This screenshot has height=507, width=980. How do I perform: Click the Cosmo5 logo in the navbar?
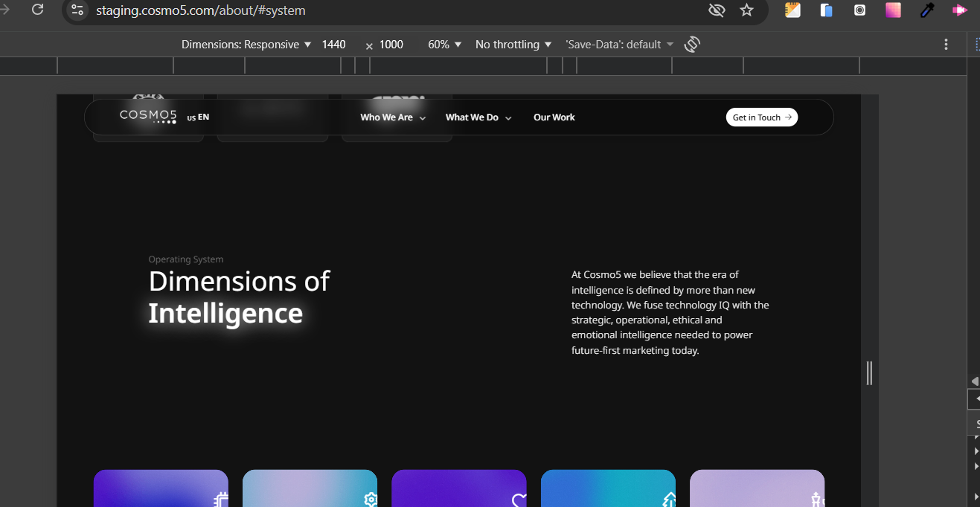[x=149, y=116]
